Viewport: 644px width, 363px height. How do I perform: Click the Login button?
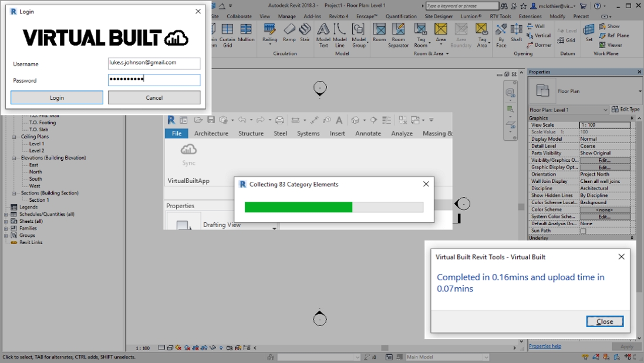pyautogui.click(x=57, y=97)
